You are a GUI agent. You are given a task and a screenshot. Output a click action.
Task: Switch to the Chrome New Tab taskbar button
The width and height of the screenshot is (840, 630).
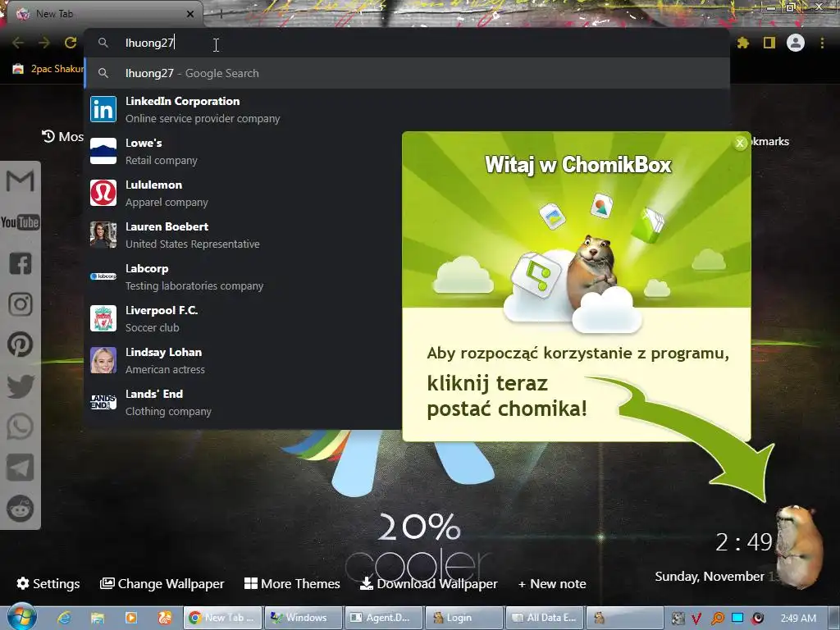click(x=223, y=618)
